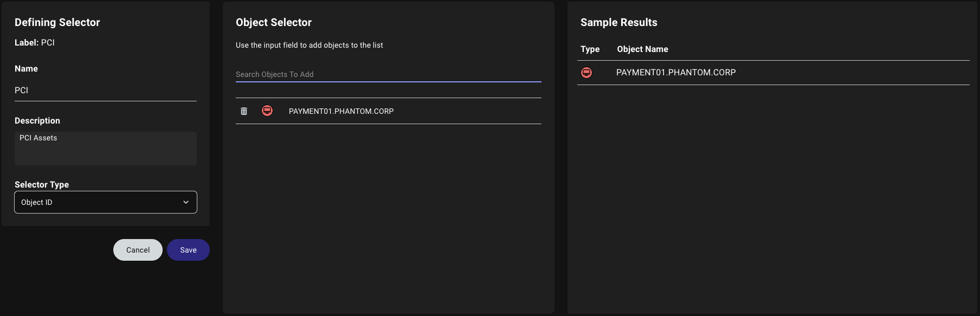Click the dropdown chevron on Selector Type
980x316 pixels.
[186, 202]
